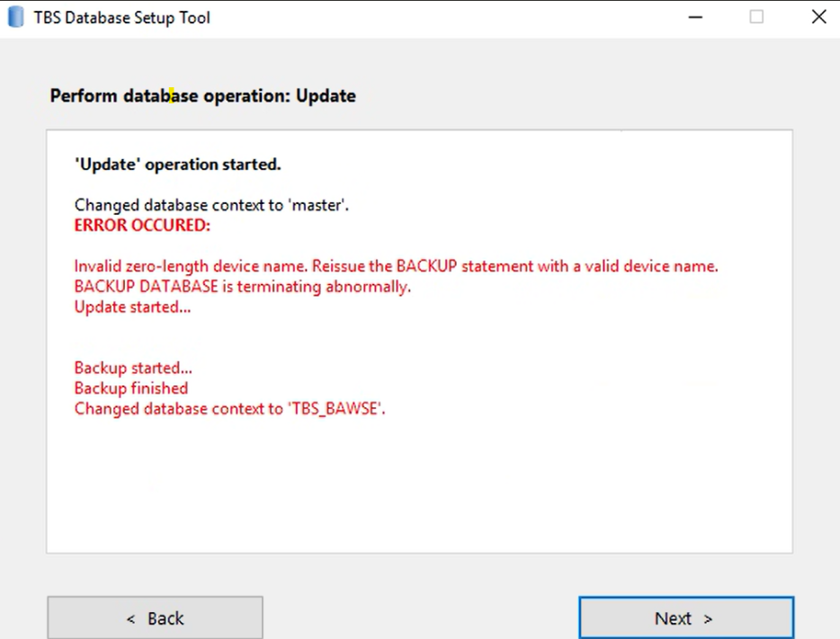Click the disabled maximize window button

coord(756,17)
